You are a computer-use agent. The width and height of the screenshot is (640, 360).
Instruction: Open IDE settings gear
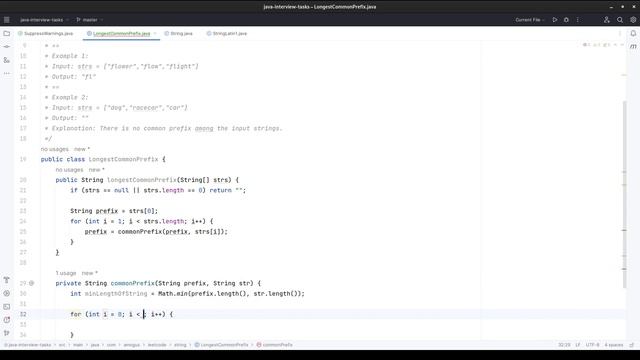(x=633, y=20)
